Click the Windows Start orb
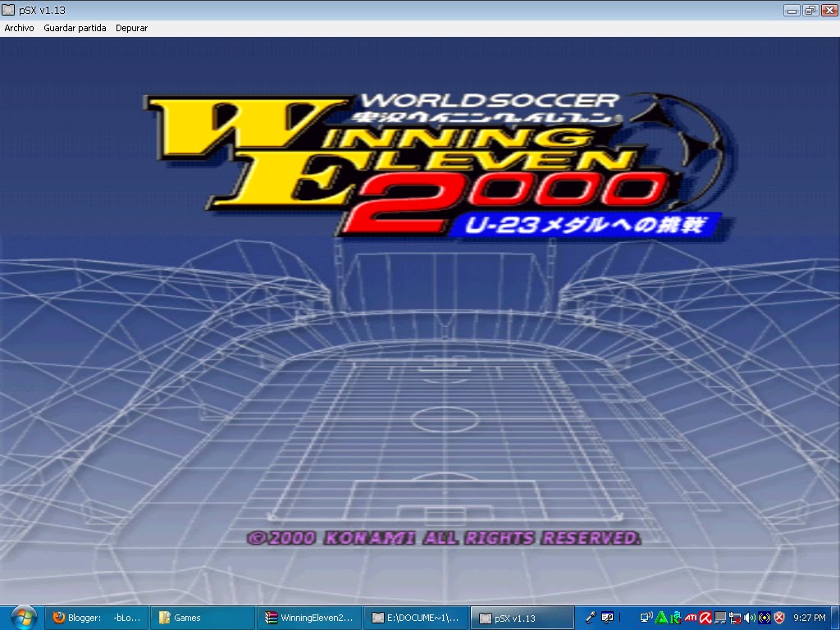This screenshot has width=840, height=630. 24,618
